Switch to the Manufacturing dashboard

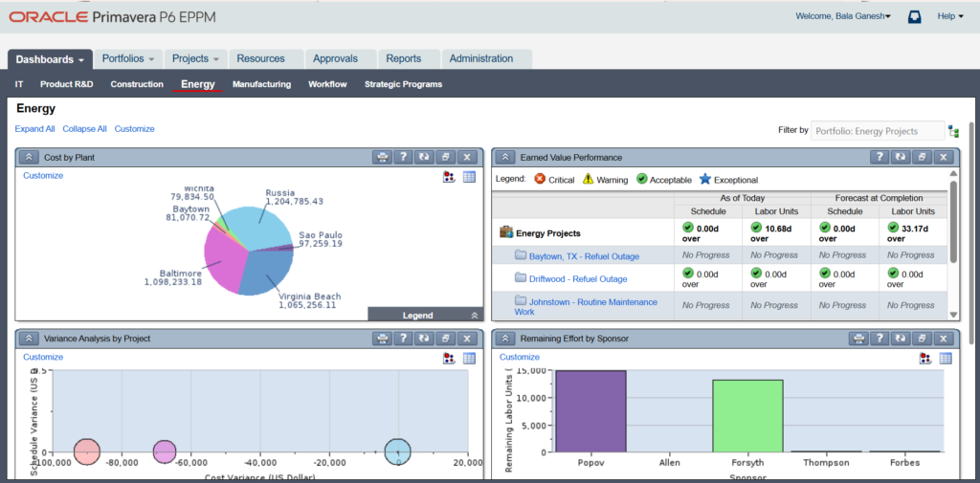tap(261, 84)
